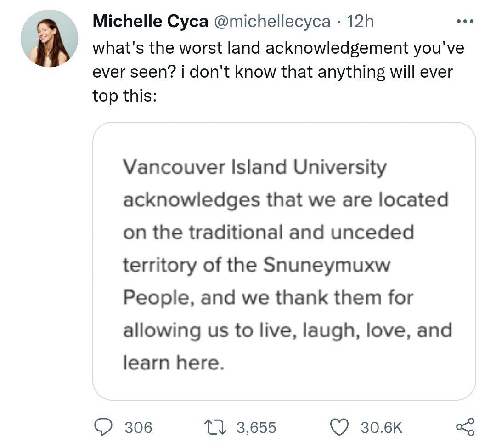This screenshot has width=496, height=448.
Task: Click the 30.6K likes count
Action: pyautogui.click(x=381, y=428)
